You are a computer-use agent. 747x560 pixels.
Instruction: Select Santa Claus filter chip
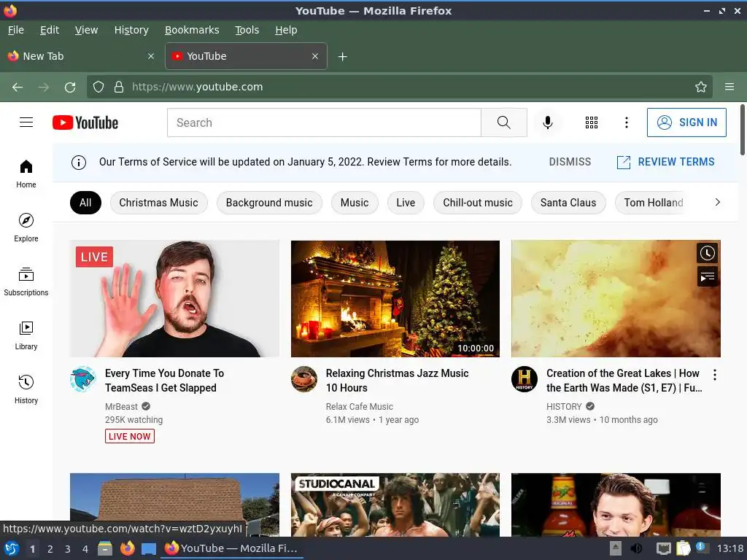pos(568,203)
